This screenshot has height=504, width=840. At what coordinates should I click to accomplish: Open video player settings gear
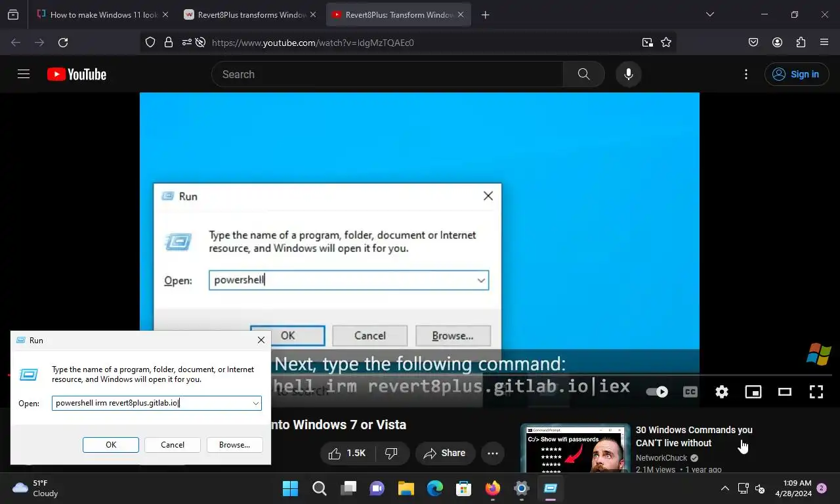point(722,392)
